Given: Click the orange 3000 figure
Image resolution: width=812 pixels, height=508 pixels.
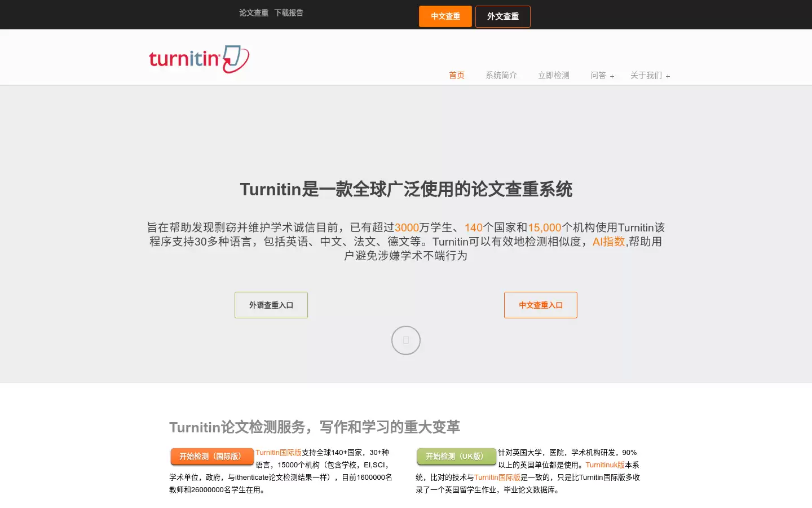Looking at the screenshot, I should [407, 227].
